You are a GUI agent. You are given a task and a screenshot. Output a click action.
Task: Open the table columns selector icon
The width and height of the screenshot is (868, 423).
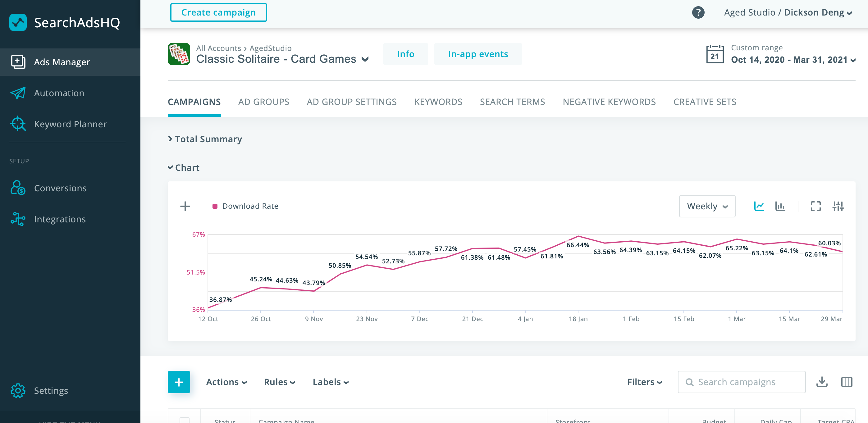[847, 382]
